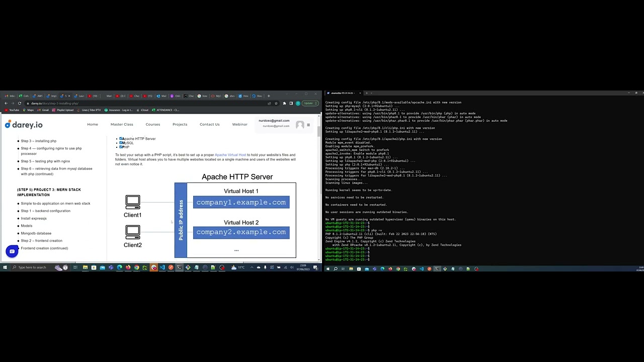Open File Explorer from the taskbar
This screenshot has width=644, height=362.
tap(85, 267)
